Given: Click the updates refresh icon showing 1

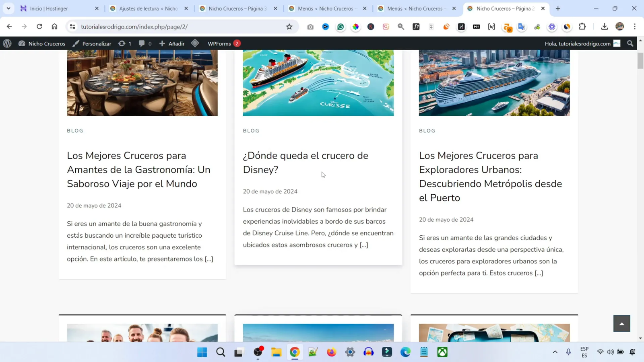Looking at the screenshot, I should (121, 43).
